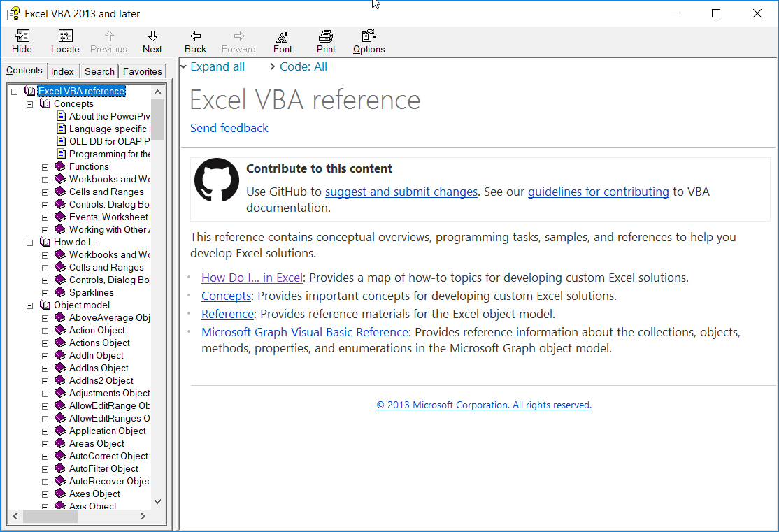
Task: Select Adjustments Object tree item
Action: pos(109,393)
